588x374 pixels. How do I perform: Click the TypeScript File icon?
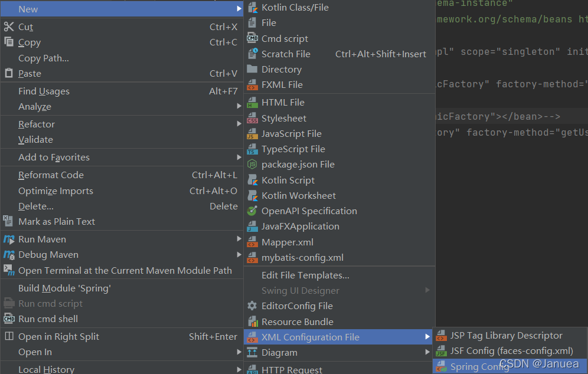coord(252,149)
